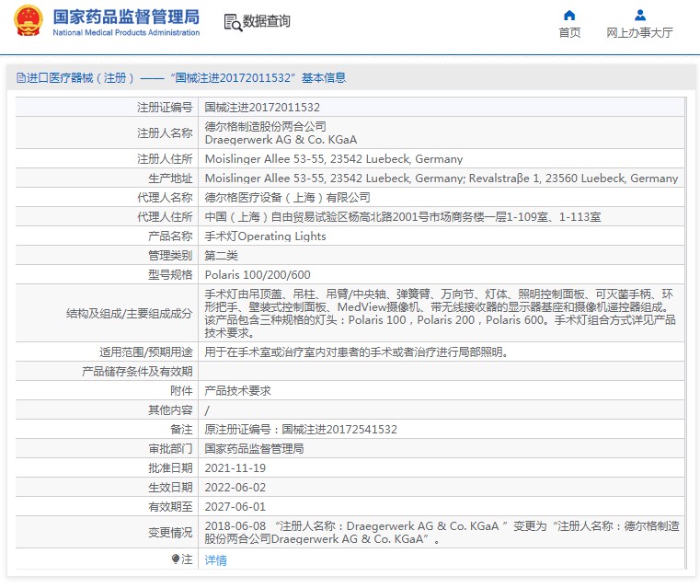The image size is (700, 588).
Task: Click the 第二类 management class value
Action: tap(221, 256)
